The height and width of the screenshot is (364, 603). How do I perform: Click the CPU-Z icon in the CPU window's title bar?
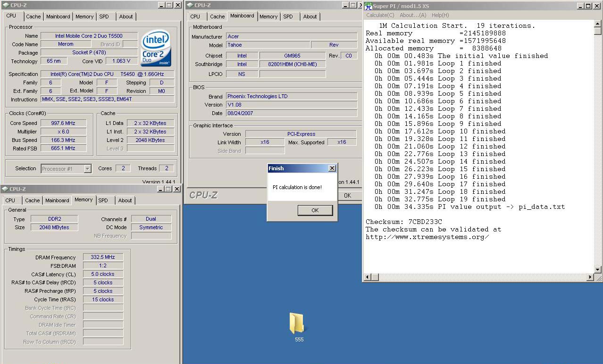click(x=5, y=5)
